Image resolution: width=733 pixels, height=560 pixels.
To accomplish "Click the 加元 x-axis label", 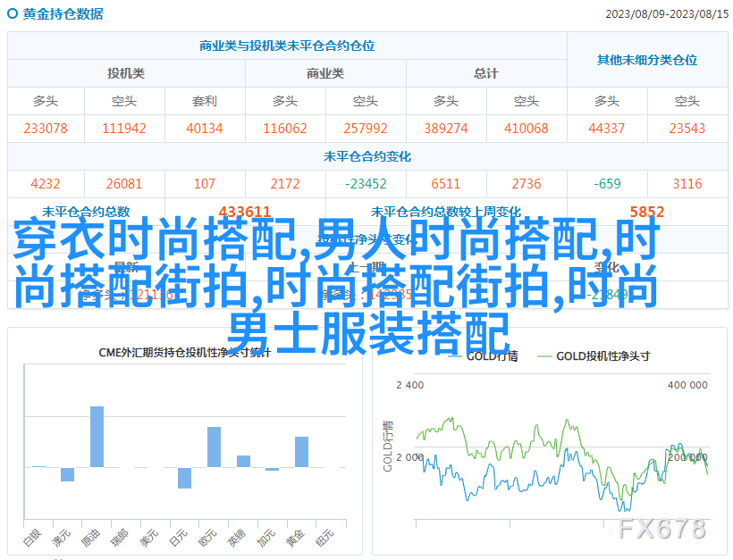I will tap(266, 538).
